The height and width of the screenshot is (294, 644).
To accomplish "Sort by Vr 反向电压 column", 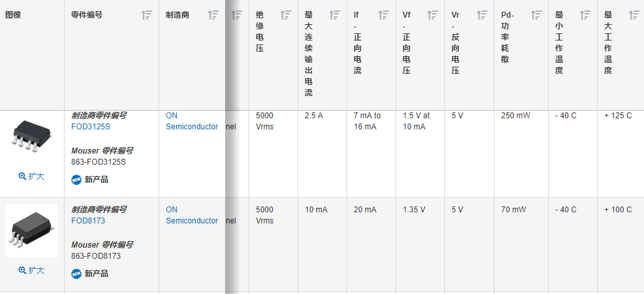I will tap(482, 15).
